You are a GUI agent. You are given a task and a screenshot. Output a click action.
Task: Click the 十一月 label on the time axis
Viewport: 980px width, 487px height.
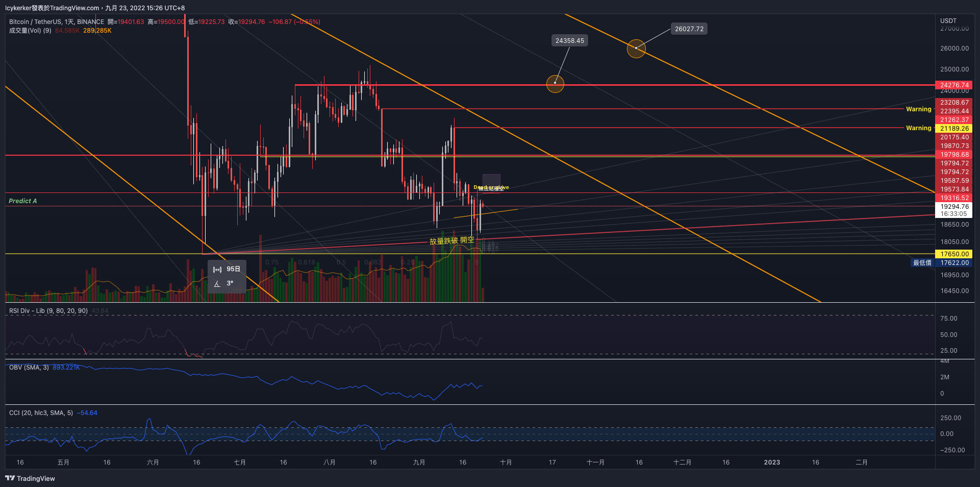[x=595, y=462]
